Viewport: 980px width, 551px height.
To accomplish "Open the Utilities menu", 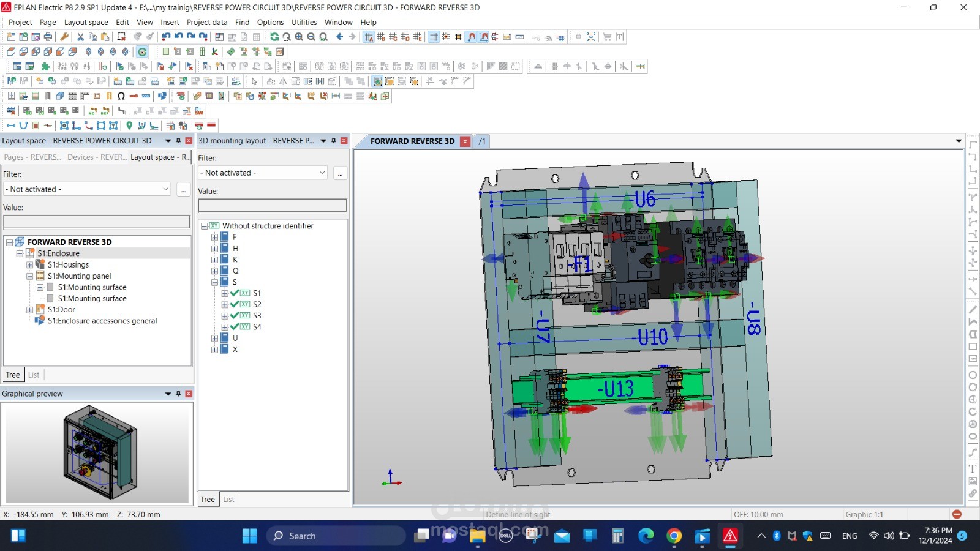I will point(304,22).
